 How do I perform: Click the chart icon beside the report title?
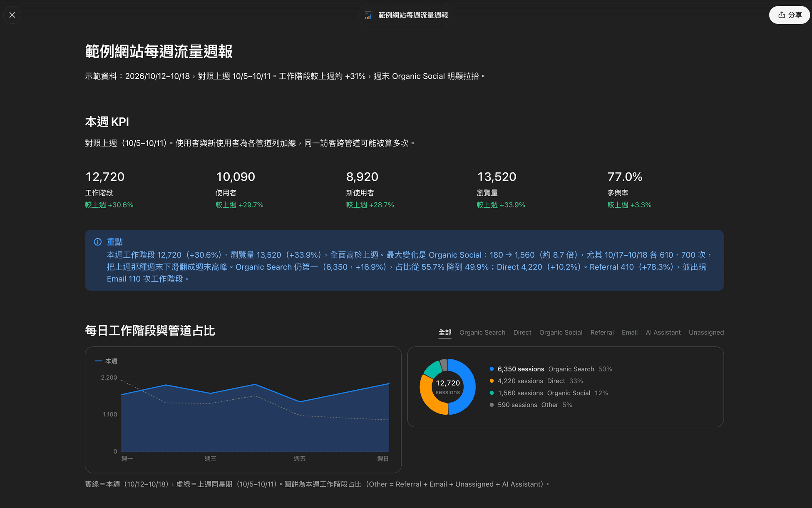[x=368, y=15]
